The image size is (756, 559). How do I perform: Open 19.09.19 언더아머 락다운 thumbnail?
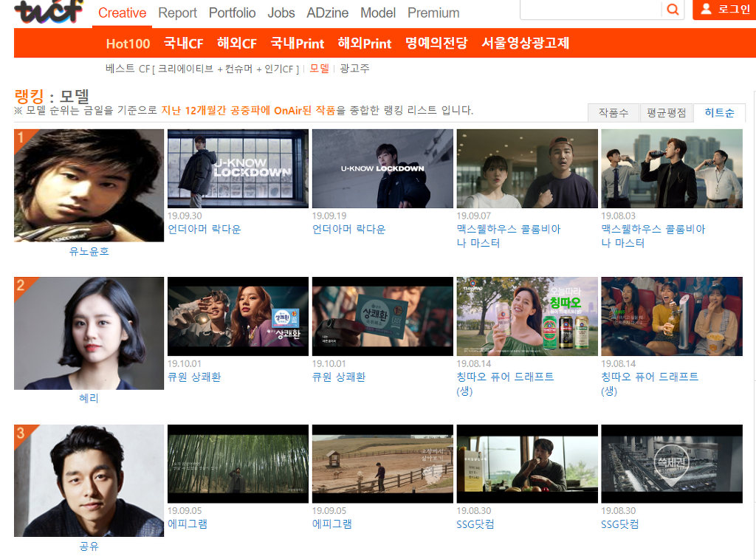(x=382, y=168)
